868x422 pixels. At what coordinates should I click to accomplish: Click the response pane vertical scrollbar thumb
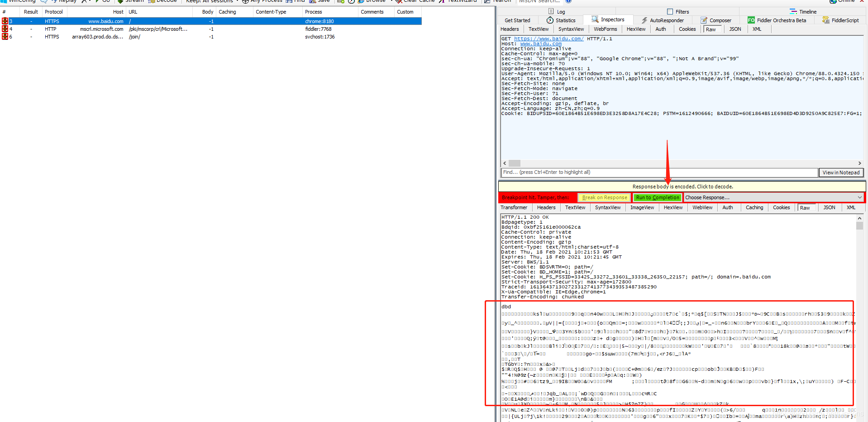859,225
